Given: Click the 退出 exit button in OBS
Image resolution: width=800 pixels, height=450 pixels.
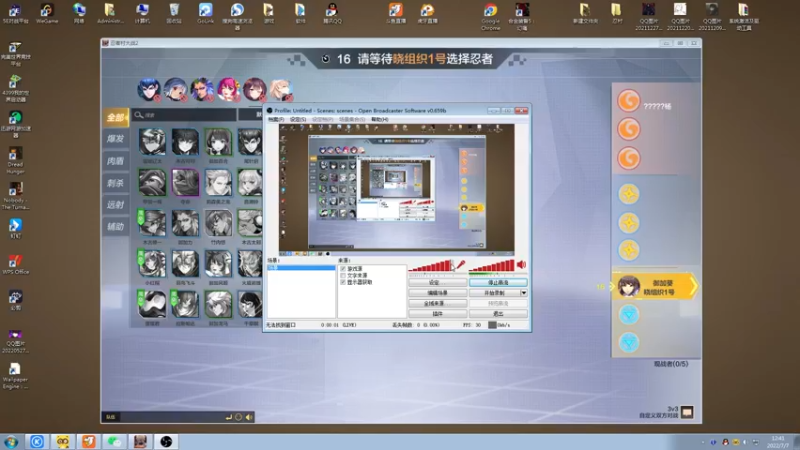Looking at the screenshot, I should point(498,314).
